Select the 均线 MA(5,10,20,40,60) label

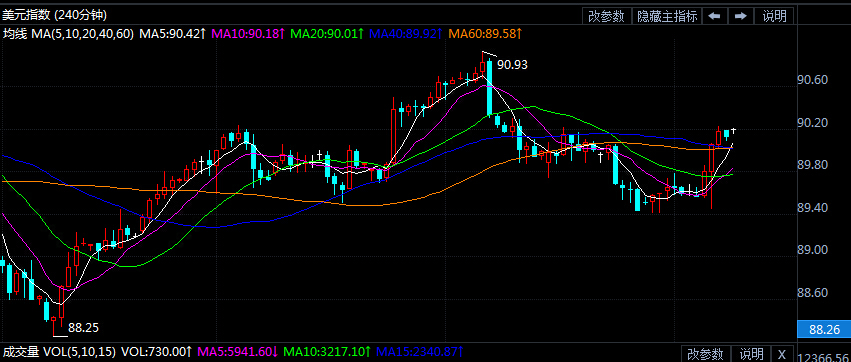(68, 34)
